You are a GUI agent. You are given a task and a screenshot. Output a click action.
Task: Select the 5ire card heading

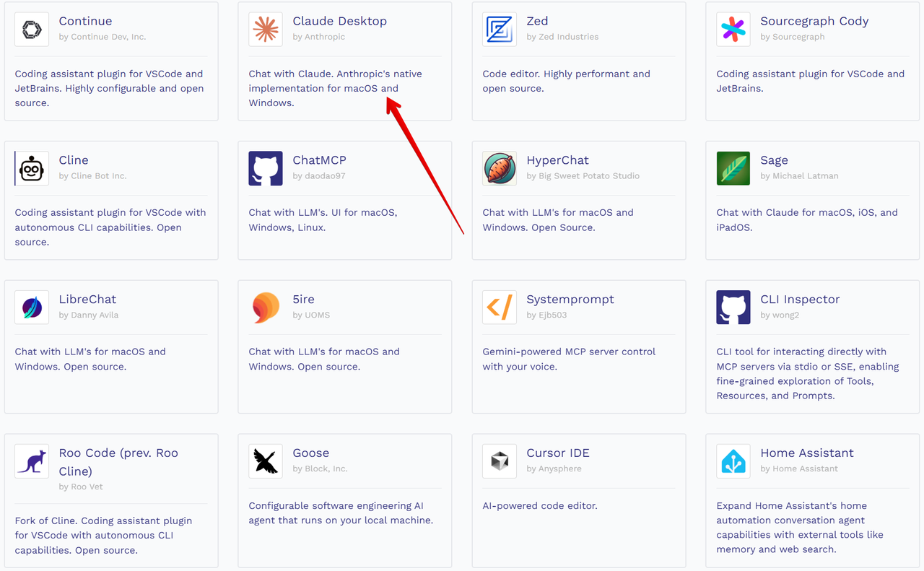tap(304, 300)
